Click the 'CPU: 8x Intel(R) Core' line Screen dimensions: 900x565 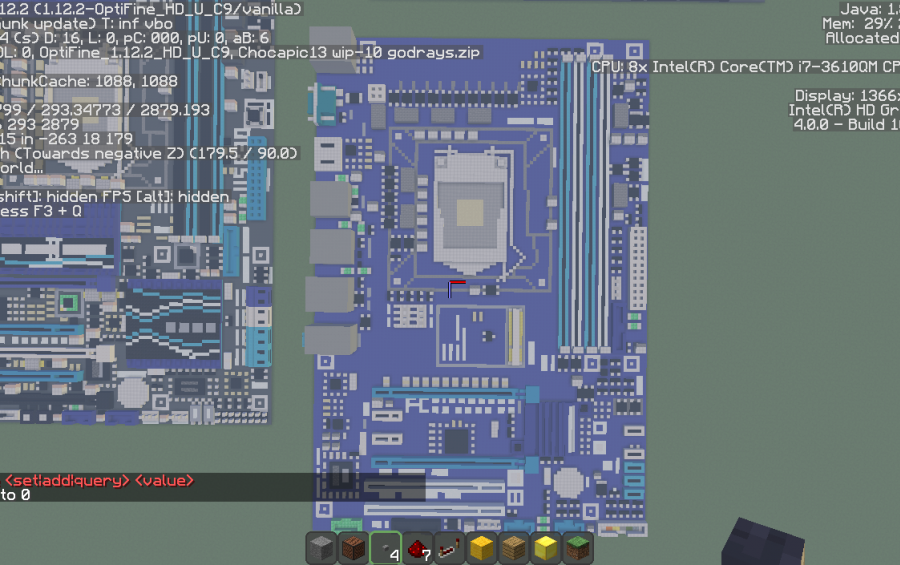point(745,67)
